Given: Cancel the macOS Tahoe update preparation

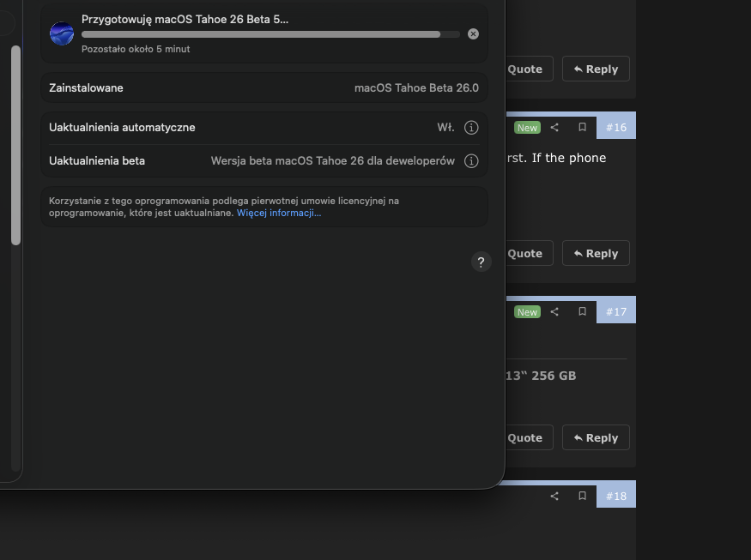Looking at the screenshot, I should [x=473, y=34].
